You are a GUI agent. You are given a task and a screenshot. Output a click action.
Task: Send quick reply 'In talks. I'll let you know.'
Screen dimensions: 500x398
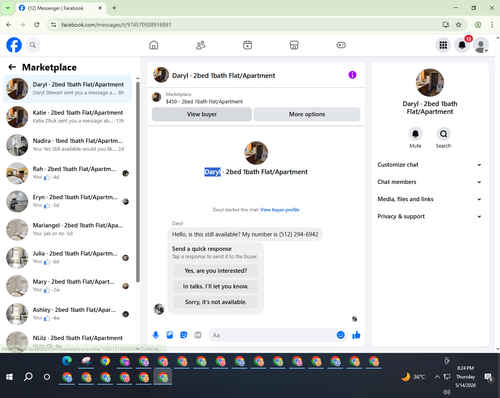point(216,286)
